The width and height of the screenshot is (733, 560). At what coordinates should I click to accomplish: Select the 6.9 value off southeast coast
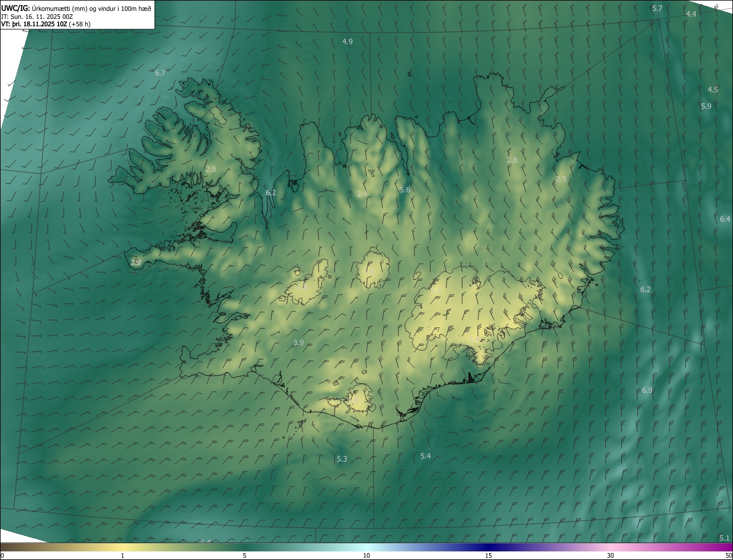(x=647, y=391)
